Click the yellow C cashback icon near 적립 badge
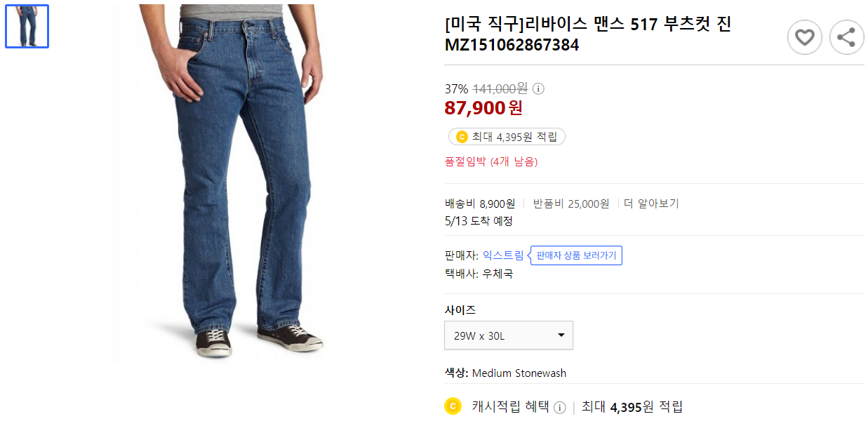The image size is (868, 426). tap(462, 136)
